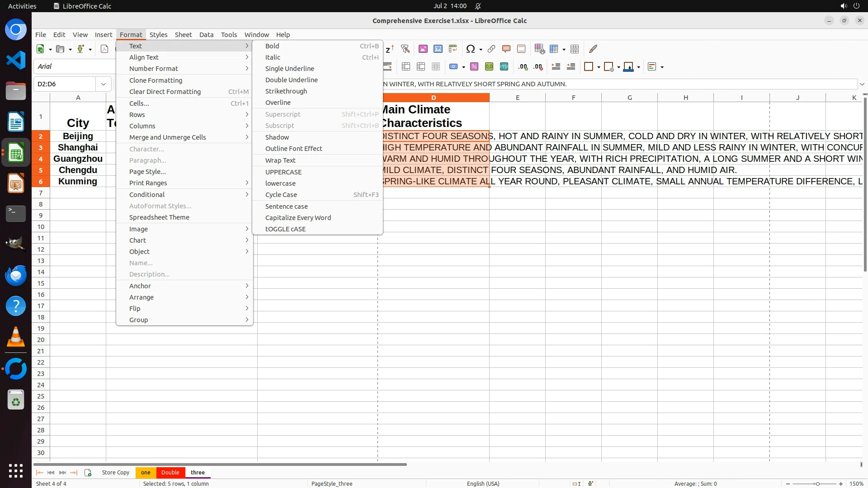Open the special character Omega icon

tap(470, 49)
